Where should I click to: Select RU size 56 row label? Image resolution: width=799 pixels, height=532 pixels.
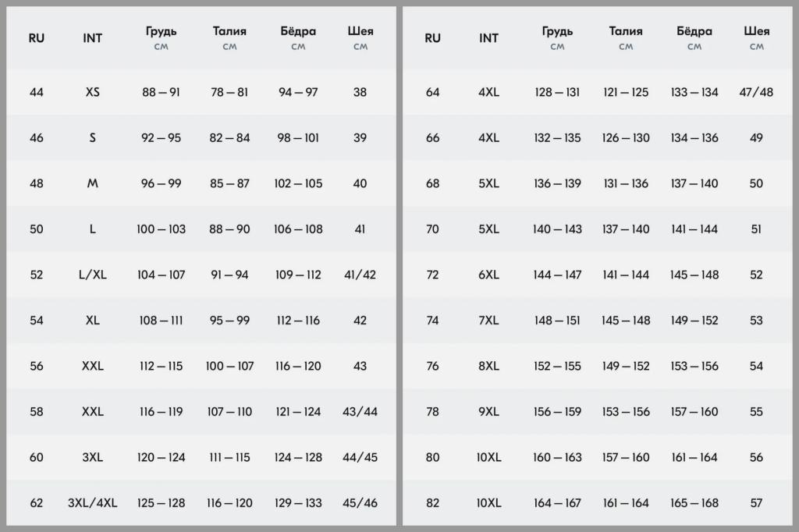click(37, 366)
